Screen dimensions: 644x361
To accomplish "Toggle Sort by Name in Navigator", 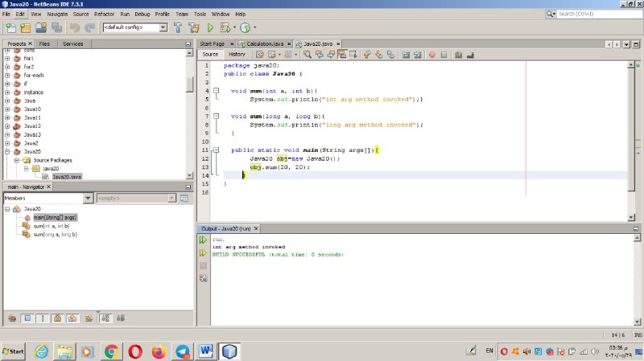I will (x=105, y=318).
